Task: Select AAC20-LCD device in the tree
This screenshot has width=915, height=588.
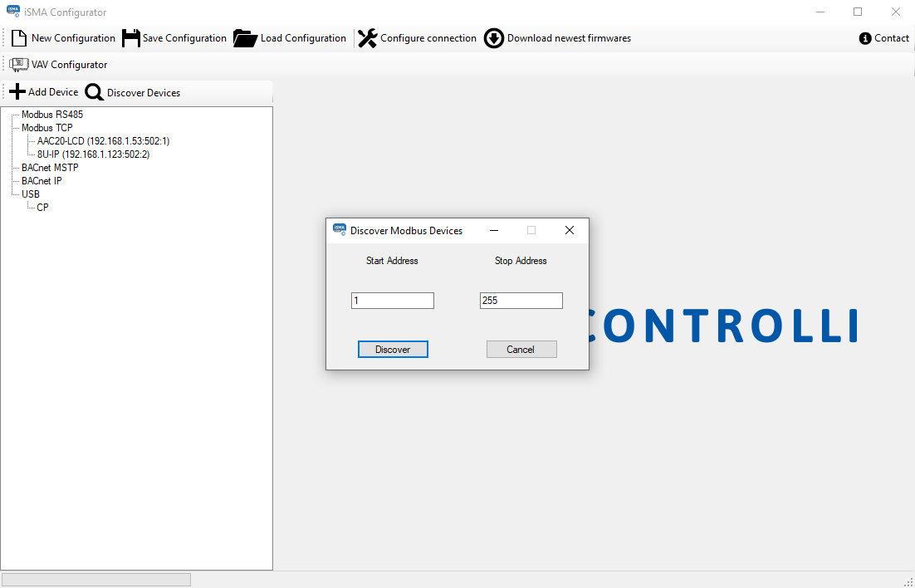Action: pos(103,141)
